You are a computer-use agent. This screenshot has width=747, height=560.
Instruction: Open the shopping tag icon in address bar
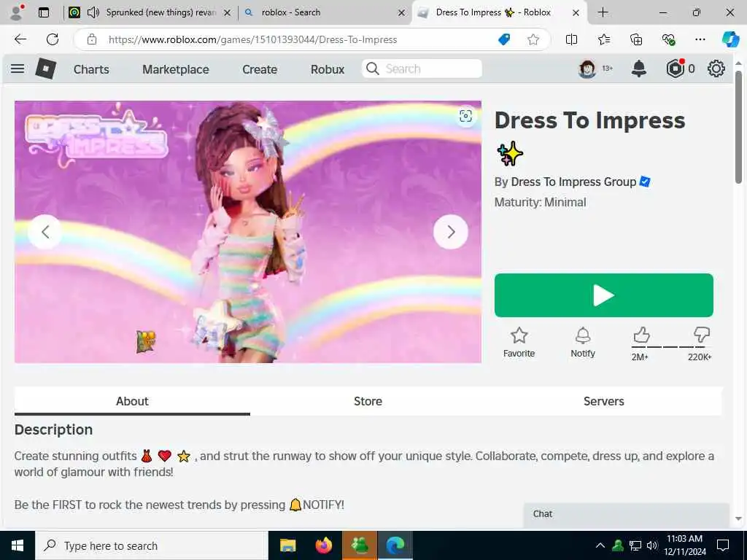tap(504, 39)
